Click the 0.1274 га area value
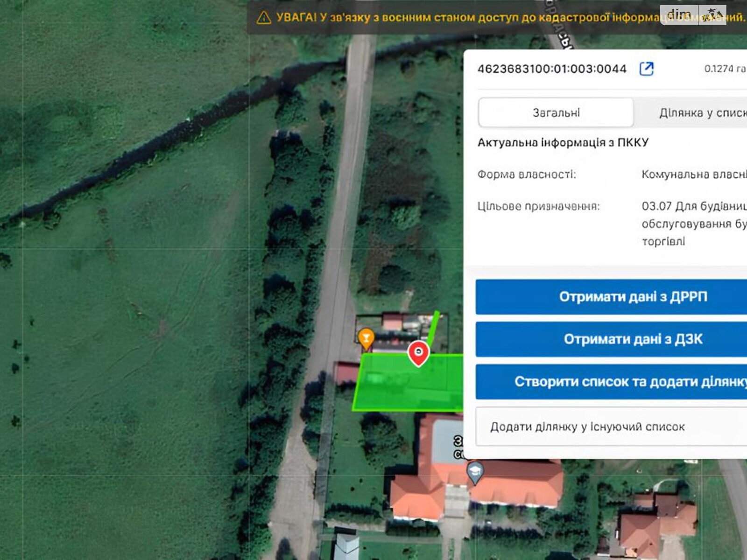 click(x=725, y=69)
